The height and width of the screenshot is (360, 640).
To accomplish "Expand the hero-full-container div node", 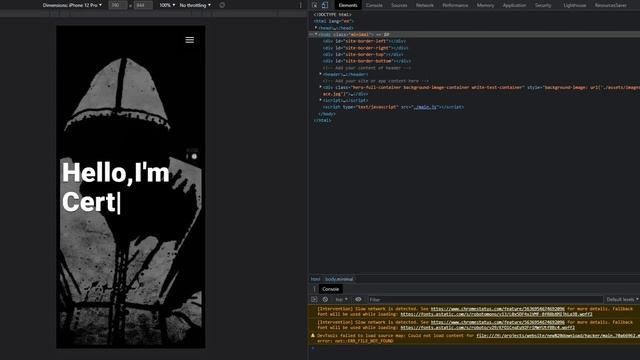I will (320, 87).
